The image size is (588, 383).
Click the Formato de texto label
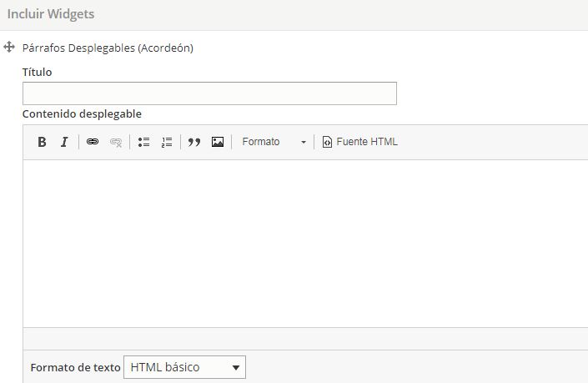click(x=74, y=367)
